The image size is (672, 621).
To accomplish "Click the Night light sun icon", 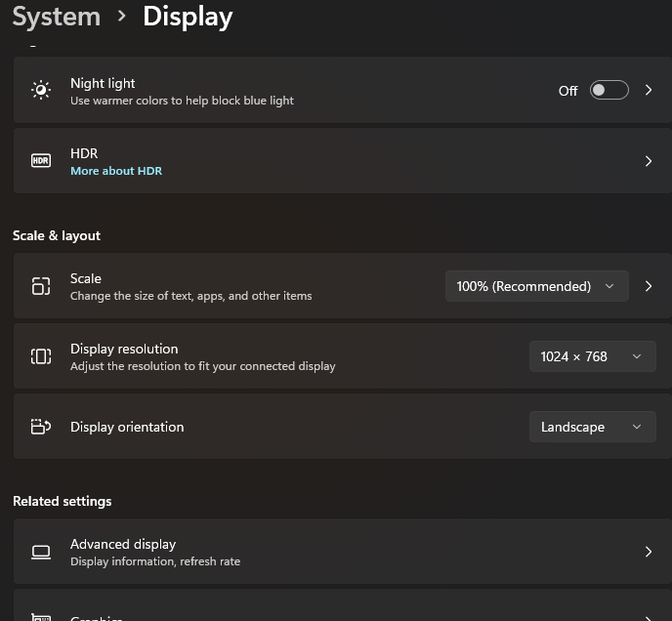I will pyautogui.click(x=41, y=91).
